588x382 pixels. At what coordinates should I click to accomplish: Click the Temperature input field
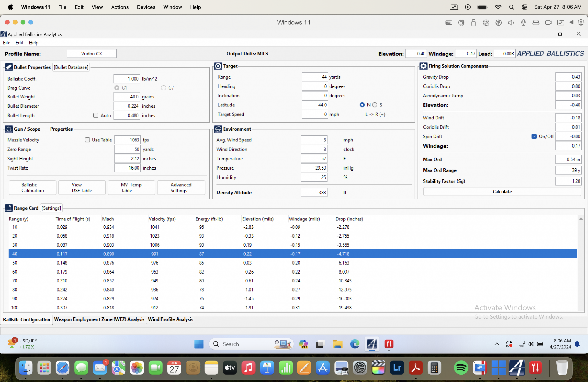314,159
